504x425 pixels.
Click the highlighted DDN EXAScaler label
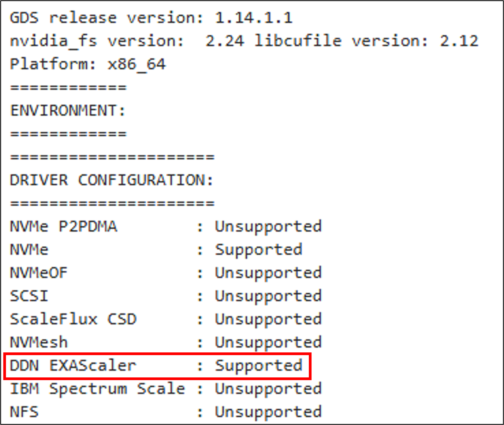point(73,365)
